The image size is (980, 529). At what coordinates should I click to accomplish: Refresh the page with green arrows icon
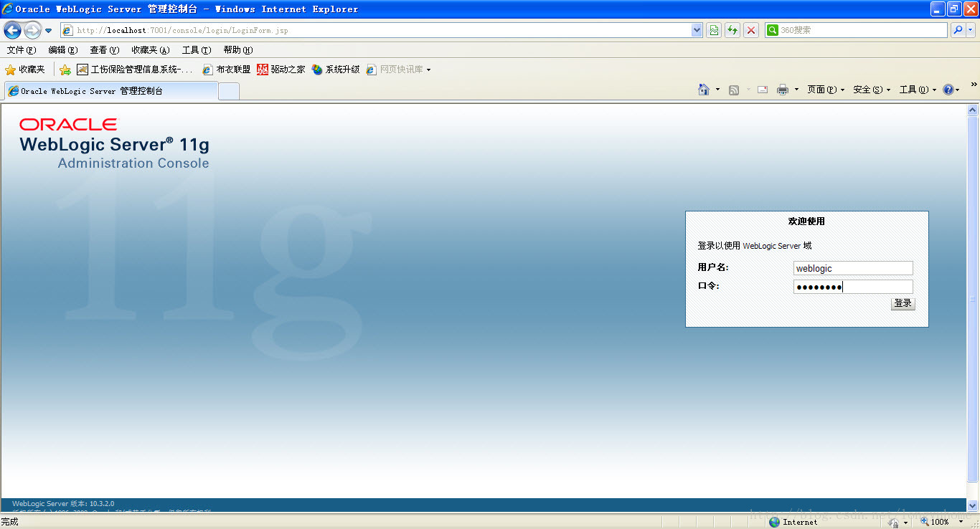[x=732, y=30]
